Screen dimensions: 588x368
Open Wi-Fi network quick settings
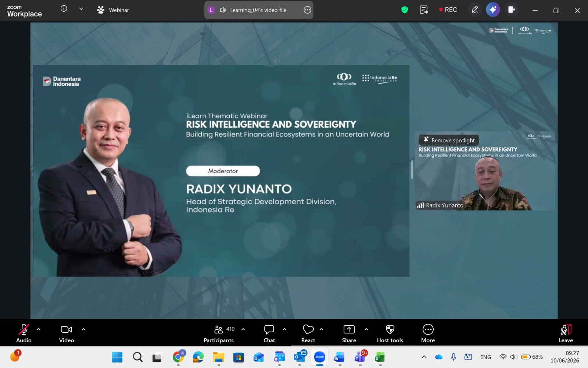coord(503,357)
